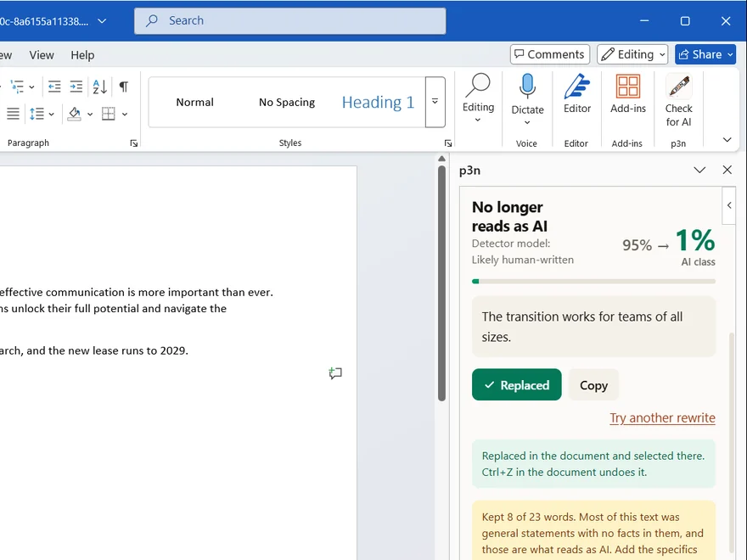Select the rewritten text box in p3n
This screenshot has height=560, width=747.
(x=593, y=327)
